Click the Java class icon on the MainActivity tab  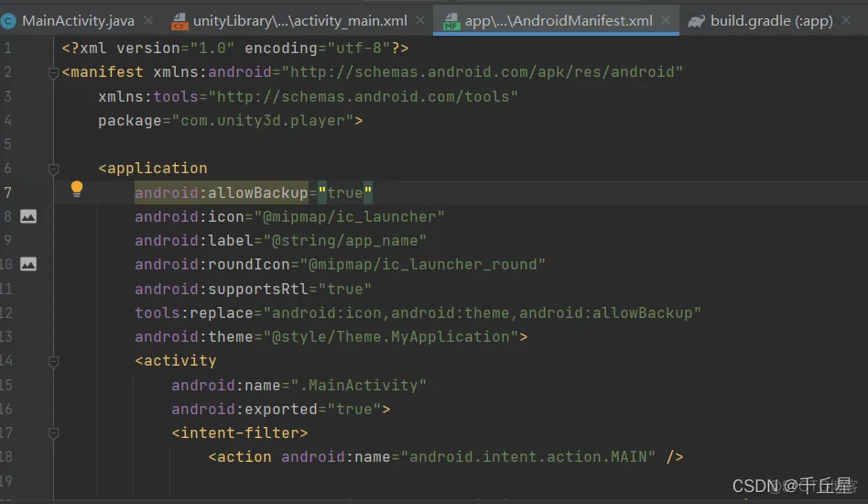point(8,21)
